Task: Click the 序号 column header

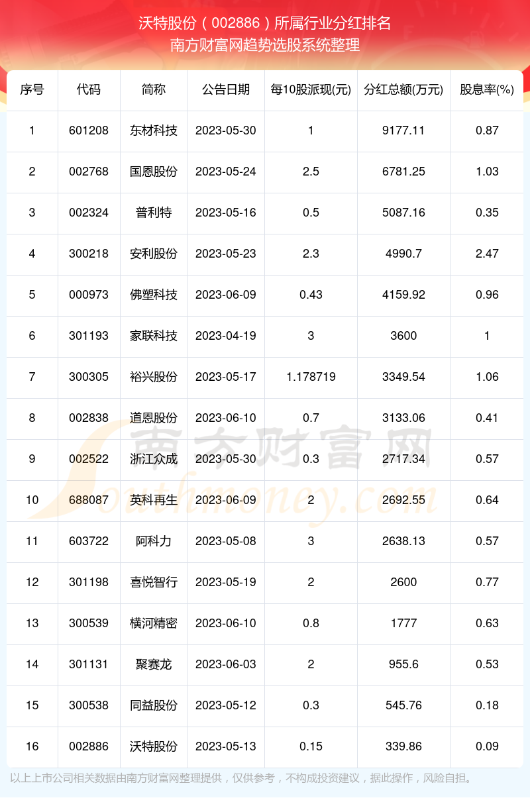Action: tap(32, 89)
